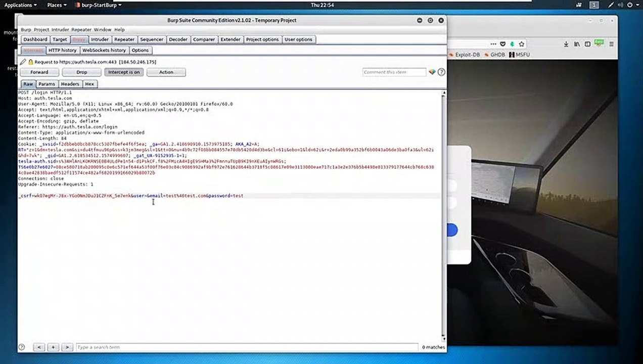Select the Intercept sub-tab
The width and height of the screenshot is (643, 364).
pos(33,51)
